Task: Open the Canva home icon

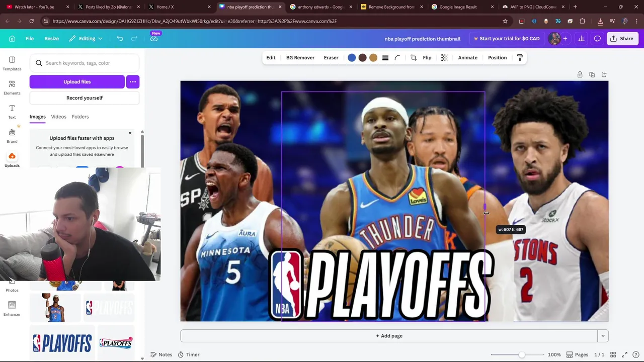Action: 12,39
